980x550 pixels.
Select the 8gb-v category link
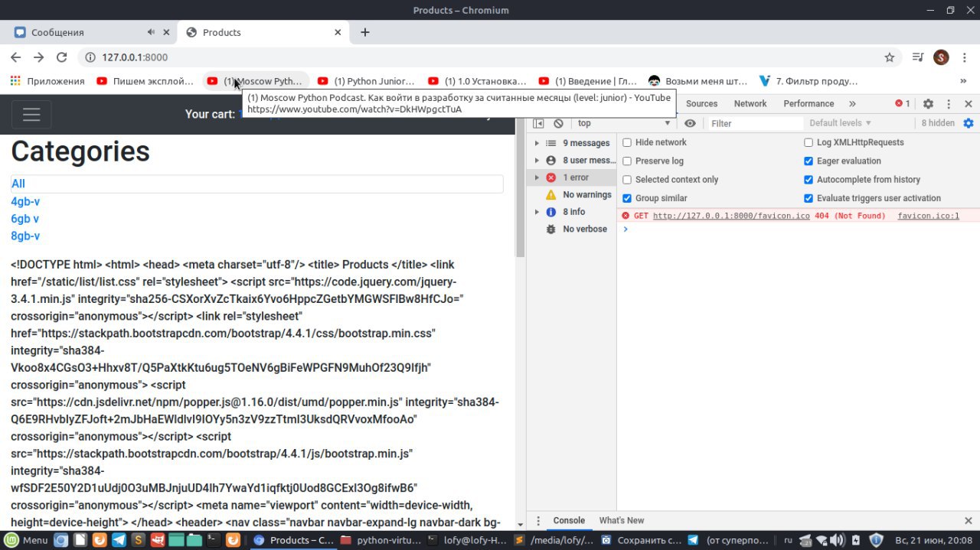pos(25,236)
